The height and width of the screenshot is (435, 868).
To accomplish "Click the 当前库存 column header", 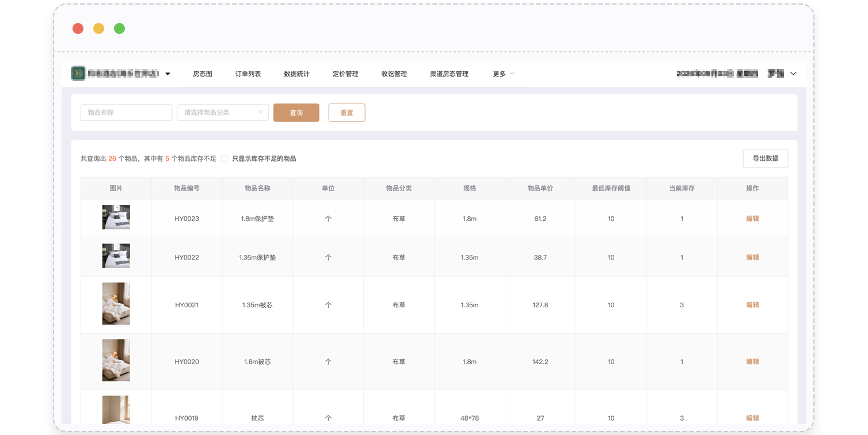I will point(682,188).
